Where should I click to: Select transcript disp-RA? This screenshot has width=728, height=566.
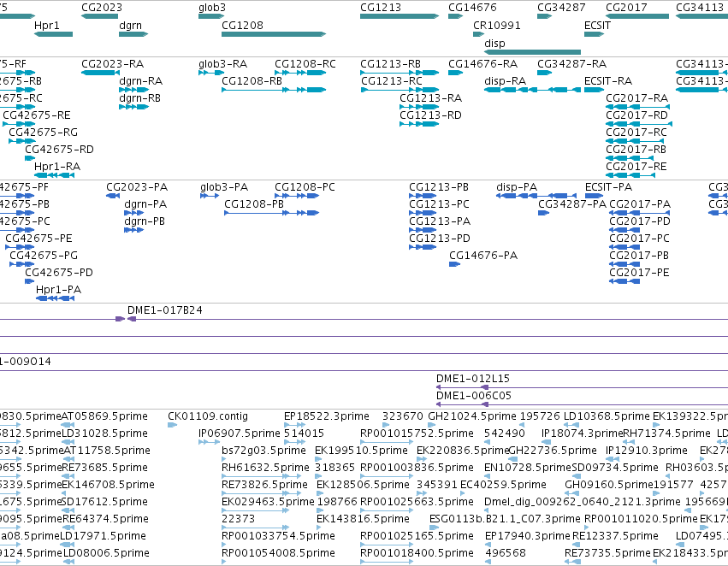[505, 81]
